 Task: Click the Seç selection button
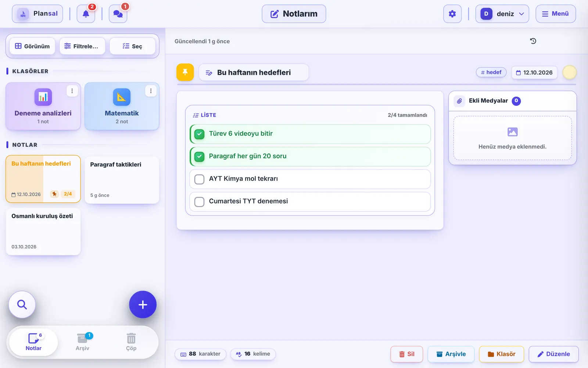[x=132, y=46]
